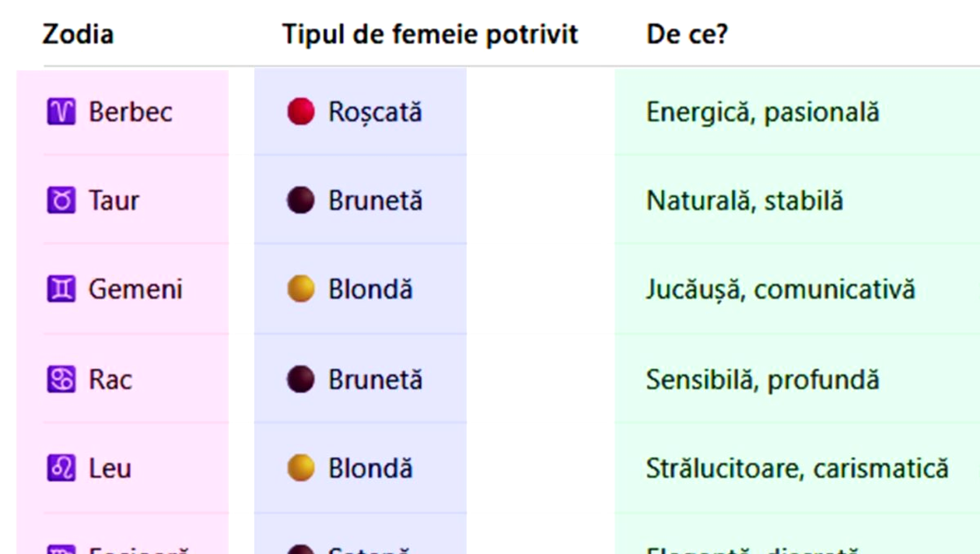This screenshot has height=554, width=980.
Task: Click the Naturală, stabilă description
Action: (x=744, y=201)
